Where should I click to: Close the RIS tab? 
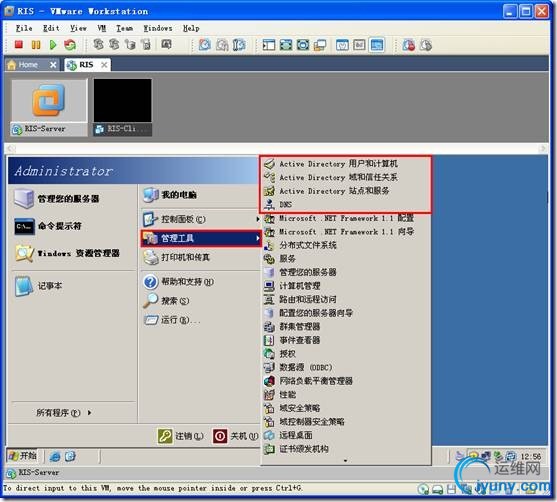[104, 65]
